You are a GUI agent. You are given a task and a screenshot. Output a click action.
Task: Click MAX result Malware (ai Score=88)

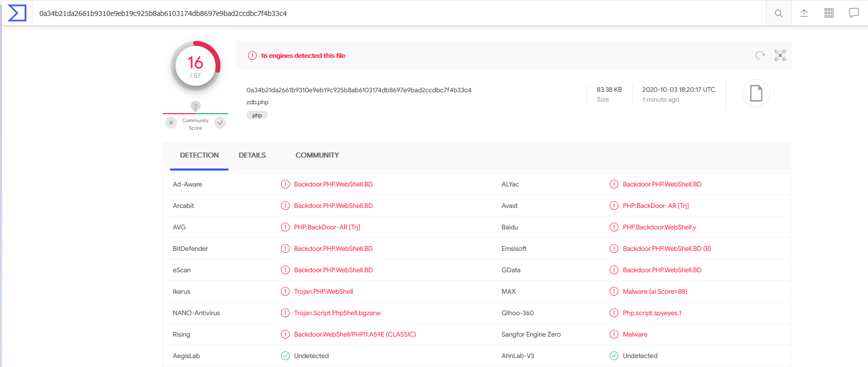coord(655,291)
